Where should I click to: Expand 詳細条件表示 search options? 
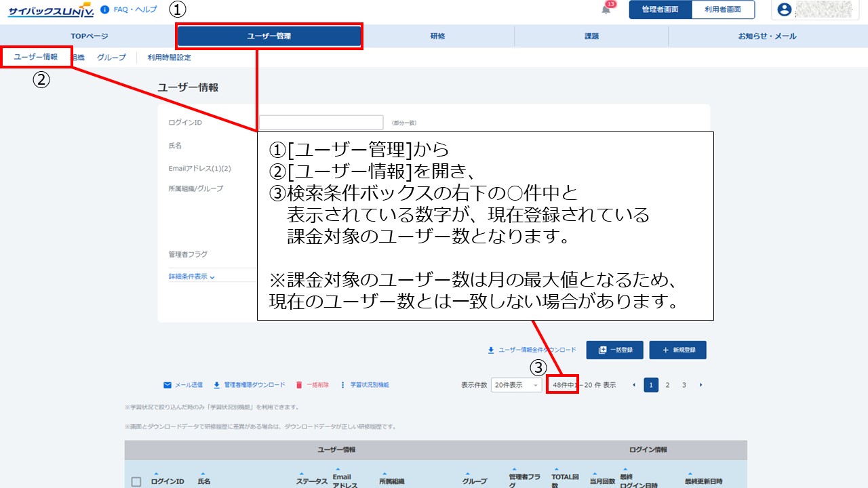191,277
